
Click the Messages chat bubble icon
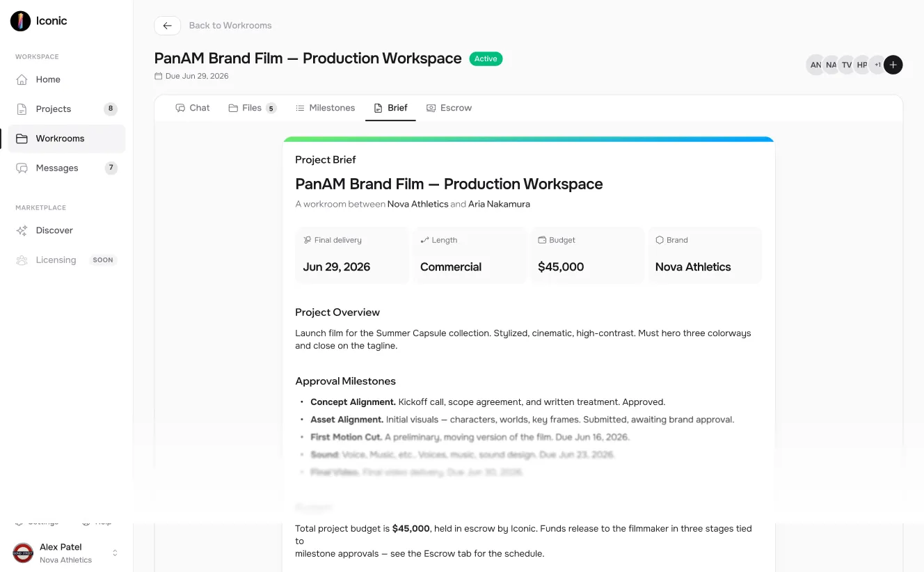(x=22, y=168)
